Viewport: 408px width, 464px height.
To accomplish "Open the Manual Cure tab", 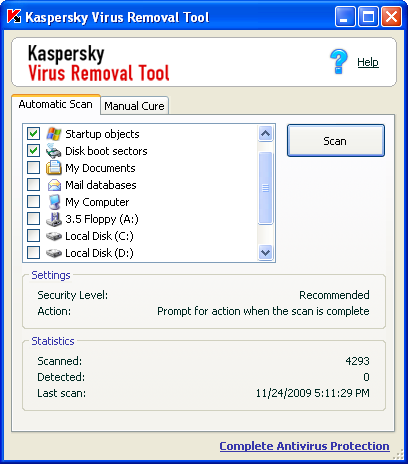I will tap(134, 106).
